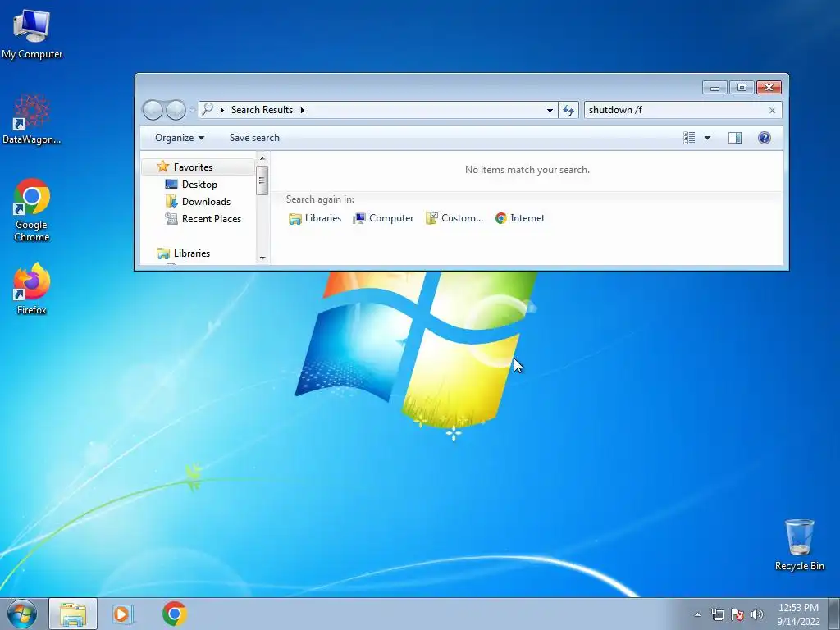Open the volume speaker tray icon
Image resolution: width=840 pixels, height=630 pixels.
click(x=756, y=614)
